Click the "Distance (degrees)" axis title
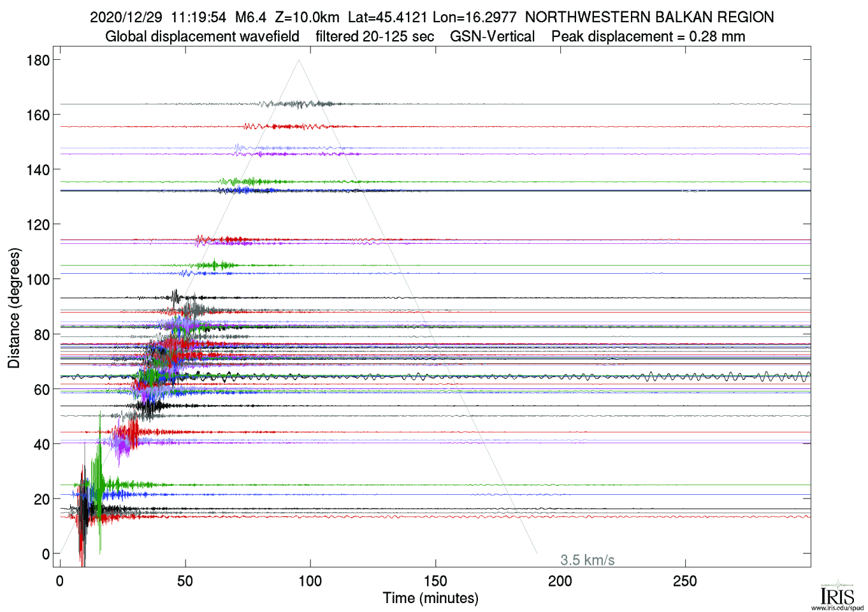Viewport: 868px width, 612px height. 14,308
